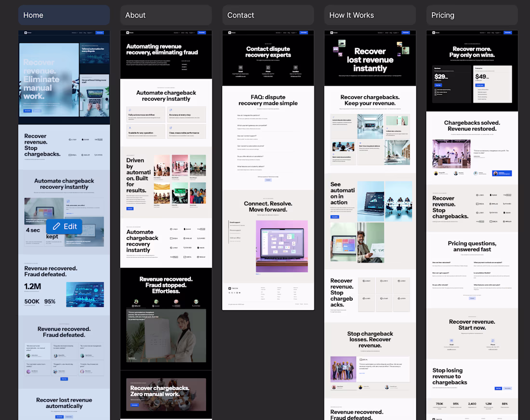Select About CTA 'Recover chargebacks. Zero manual work.'
Viewport: 530px width, 420px height.
pyautogui.click(x=166, y=394)
